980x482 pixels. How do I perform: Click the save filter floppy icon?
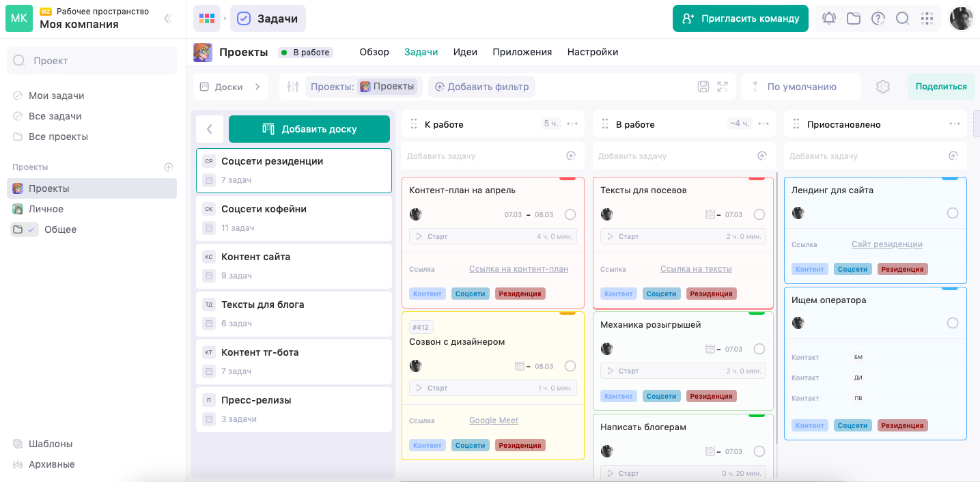coord(703,87)
